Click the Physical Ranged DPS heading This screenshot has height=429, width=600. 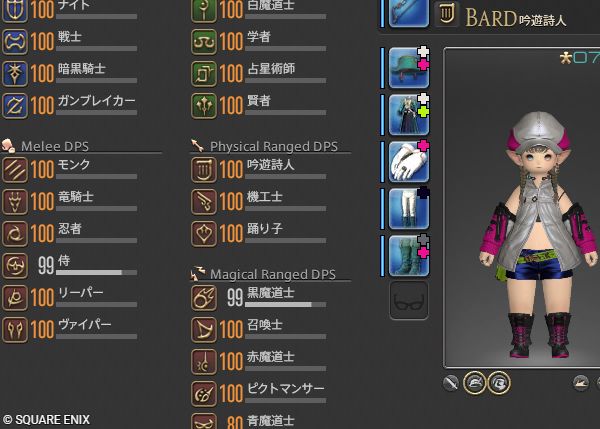[274, 146]
